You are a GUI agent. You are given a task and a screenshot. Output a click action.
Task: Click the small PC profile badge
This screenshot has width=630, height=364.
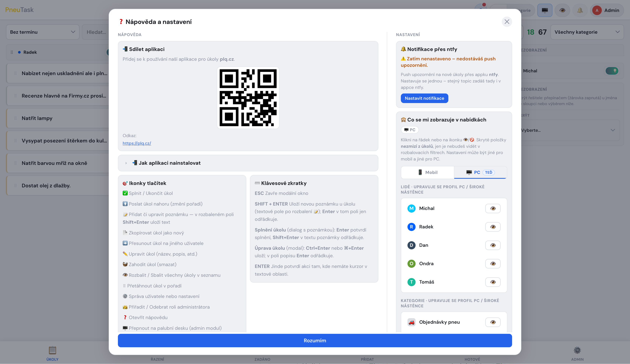[x=410, y=130]
